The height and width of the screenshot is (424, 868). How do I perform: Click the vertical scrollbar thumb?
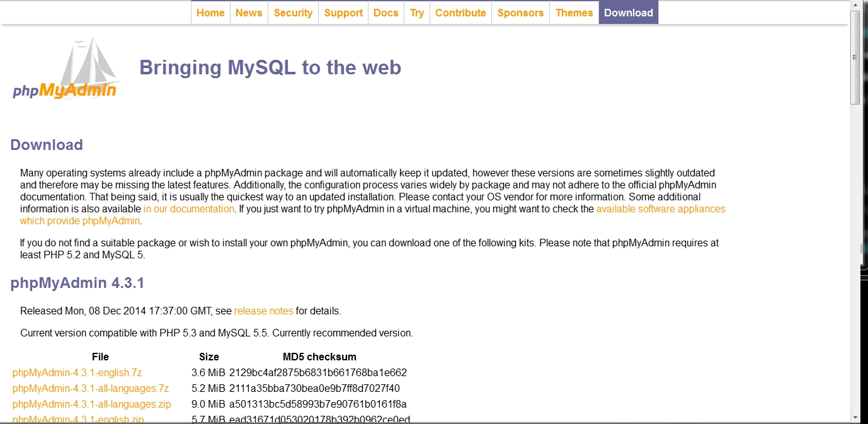(855, 57)
